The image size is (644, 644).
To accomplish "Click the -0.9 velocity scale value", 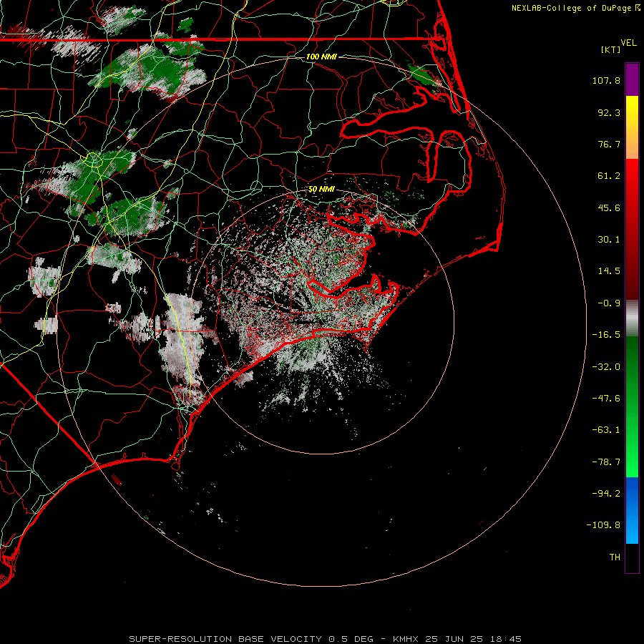I will (609, 303).
